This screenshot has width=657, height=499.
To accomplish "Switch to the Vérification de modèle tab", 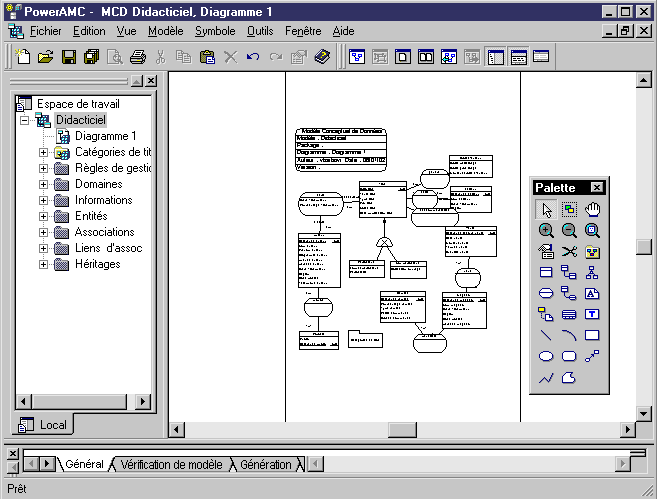I will 171,465.
